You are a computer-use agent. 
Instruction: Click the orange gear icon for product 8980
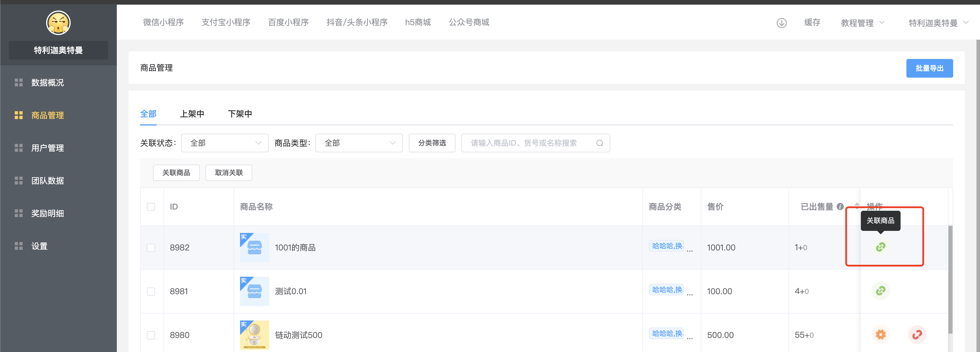880,334
